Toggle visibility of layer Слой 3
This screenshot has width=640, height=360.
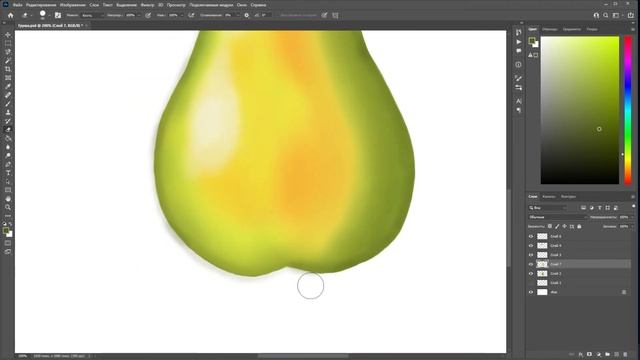531,255
